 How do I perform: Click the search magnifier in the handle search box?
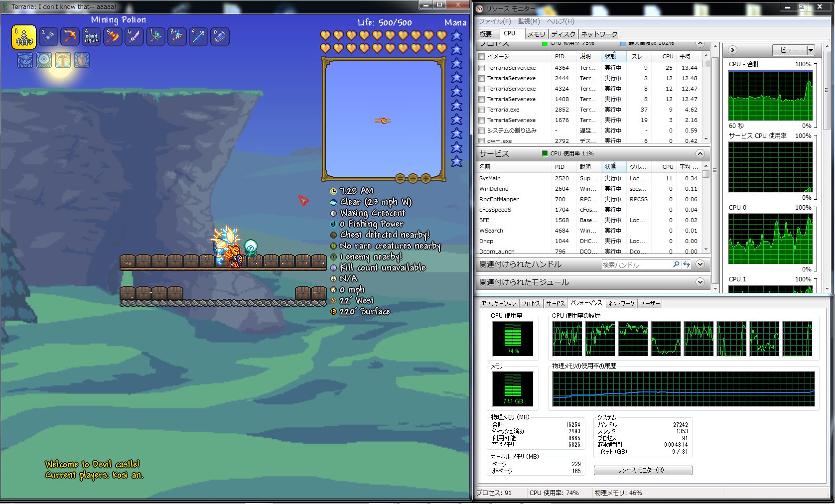(676, 264)
